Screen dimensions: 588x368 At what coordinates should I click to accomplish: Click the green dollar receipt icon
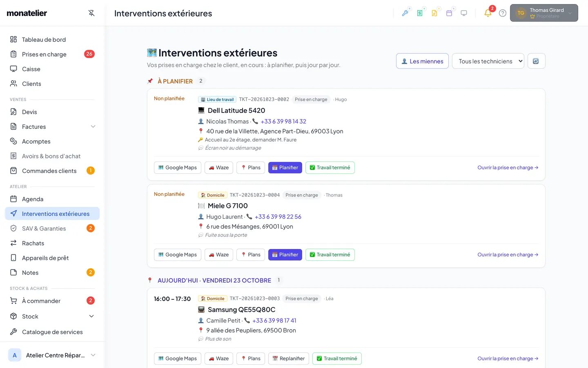(420, 13)
